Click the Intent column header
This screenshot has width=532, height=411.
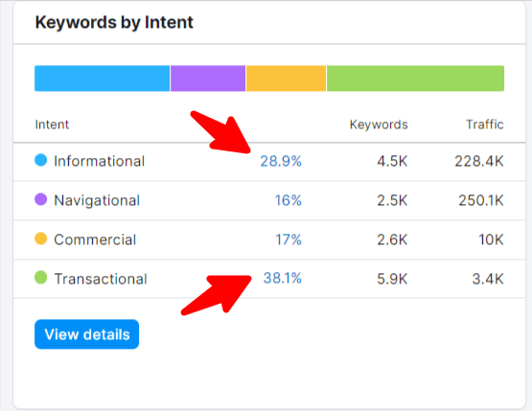coord(52,125)
